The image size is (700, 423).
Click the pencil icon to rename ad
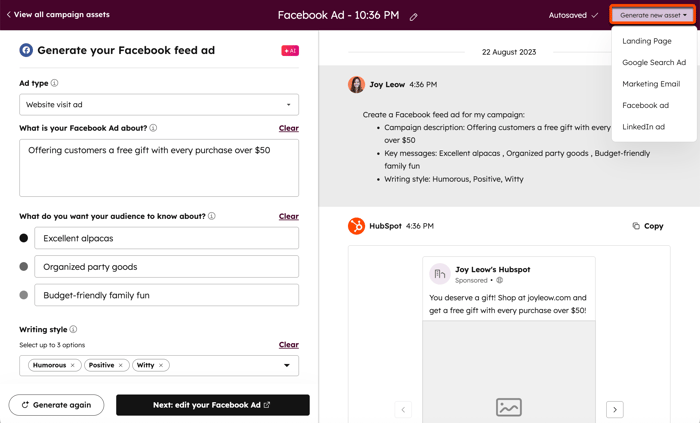[x=413, y=16]
